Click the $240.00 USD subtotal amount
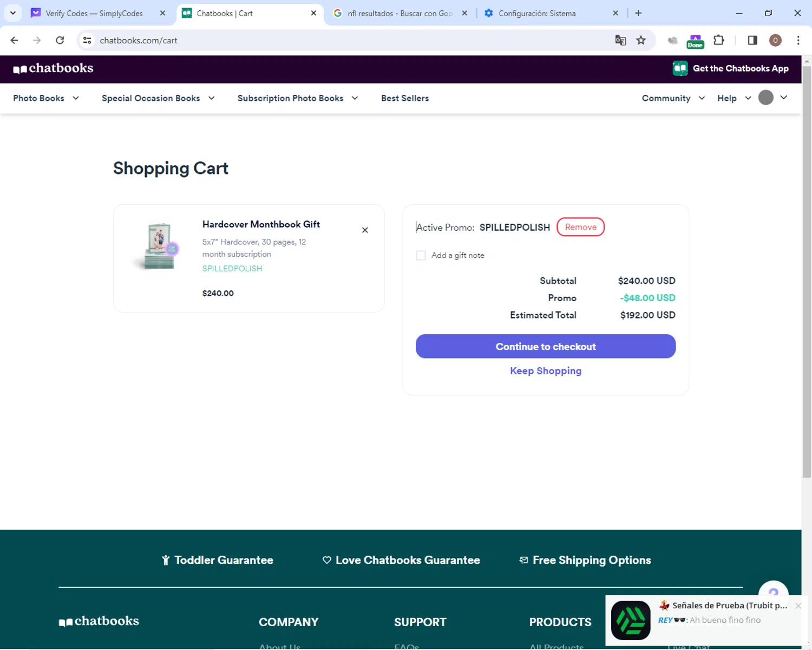The width and height of the screenshot is (812, 650). tap(646, 281)
